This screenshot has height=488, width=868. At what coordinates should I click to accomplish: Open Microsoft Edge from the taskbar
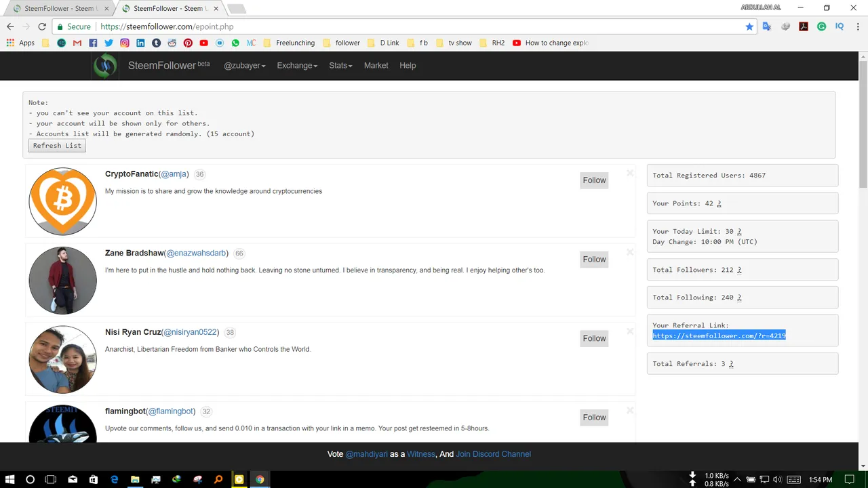point(114,480)
